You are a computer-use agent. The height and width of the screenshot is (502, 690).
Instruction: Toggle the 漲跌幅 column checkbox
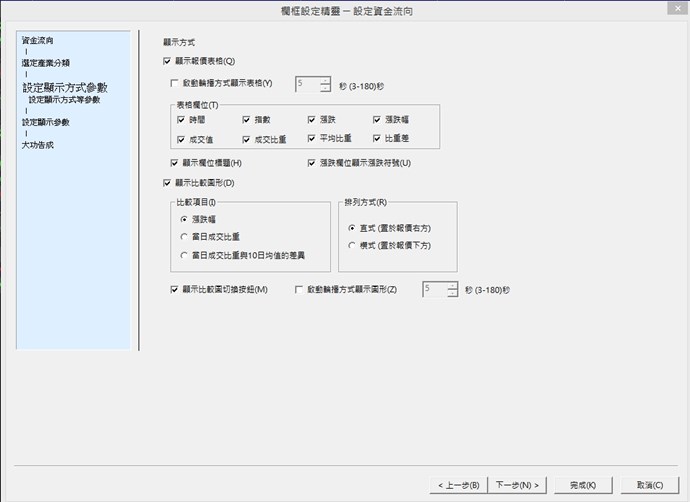(377, 120)
